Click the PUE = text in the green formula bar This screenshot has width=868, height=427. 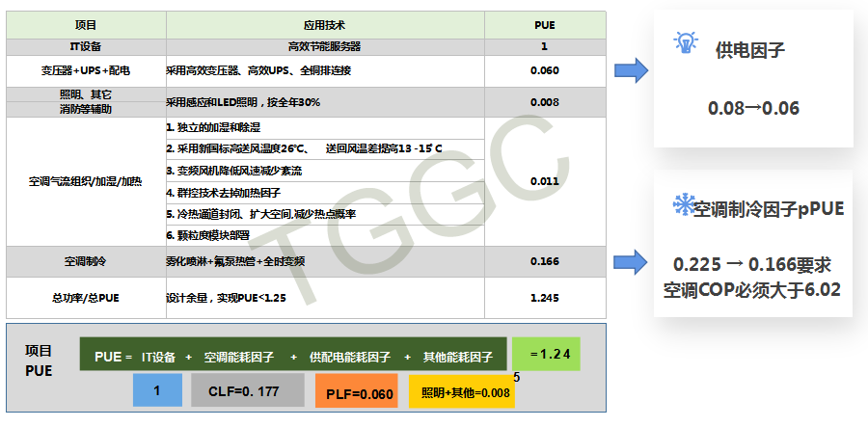[x=114, y=357]
